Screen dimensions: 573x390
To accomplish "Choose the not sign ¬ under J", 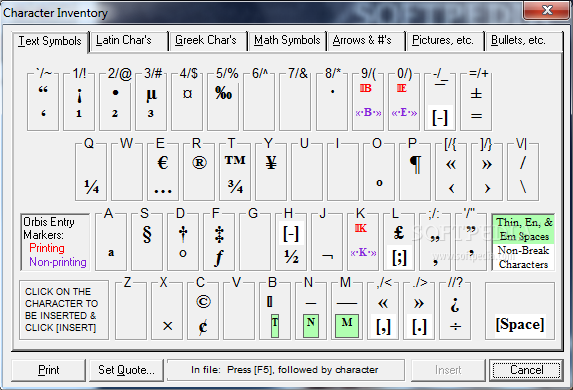I will click(x=327, y=257).
